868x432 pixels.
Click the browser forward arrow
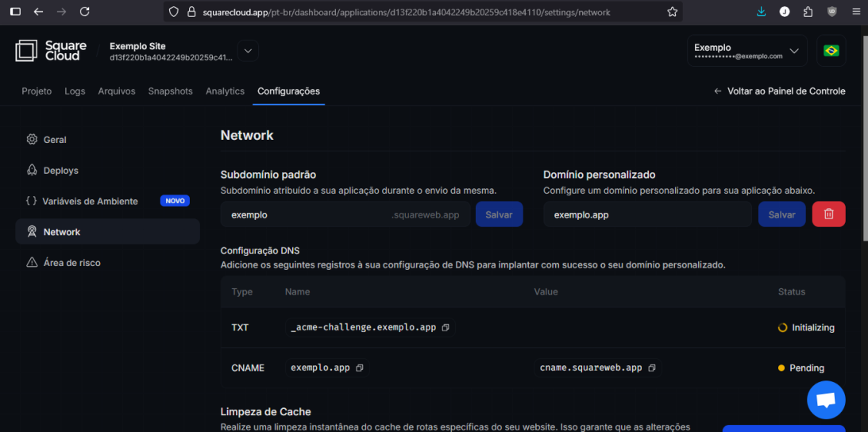(61, 12)
